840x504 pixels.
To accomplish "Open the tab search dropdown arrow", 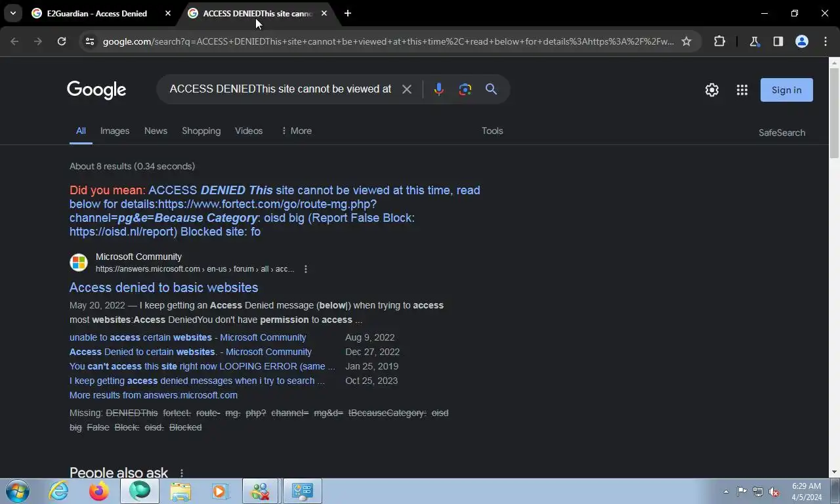I will click(12, 13).
